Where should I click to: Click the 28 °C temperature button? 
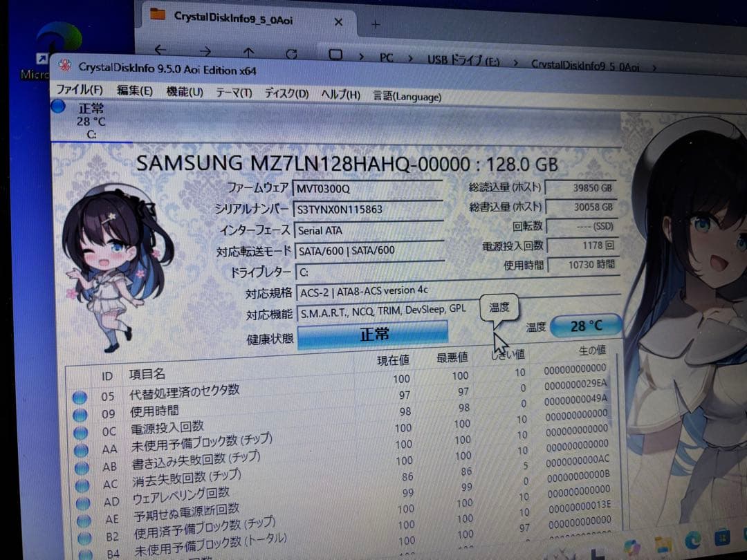[587, 326]
